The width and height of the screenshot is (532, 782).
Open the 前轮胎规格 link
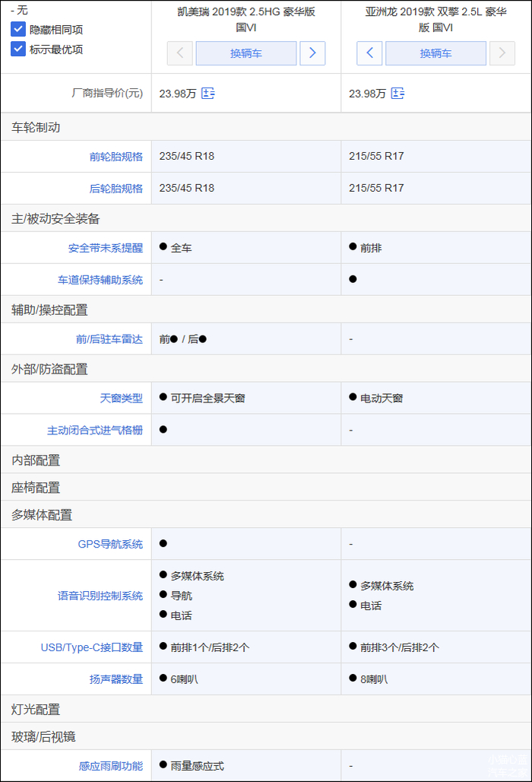116,157
